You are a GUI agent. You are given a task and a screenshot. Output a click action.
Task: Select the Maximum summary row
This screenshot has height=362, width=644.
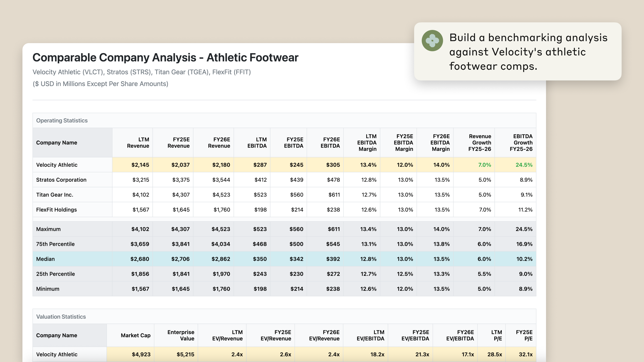coord(48,229)
